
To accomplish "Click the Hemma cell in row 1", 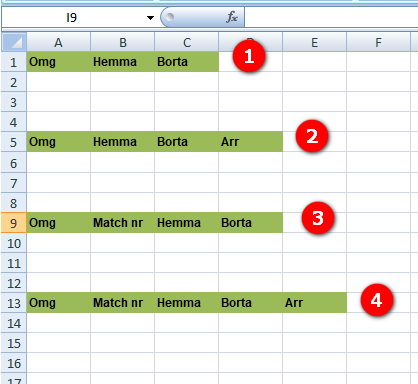I will [x=122, y=62].
